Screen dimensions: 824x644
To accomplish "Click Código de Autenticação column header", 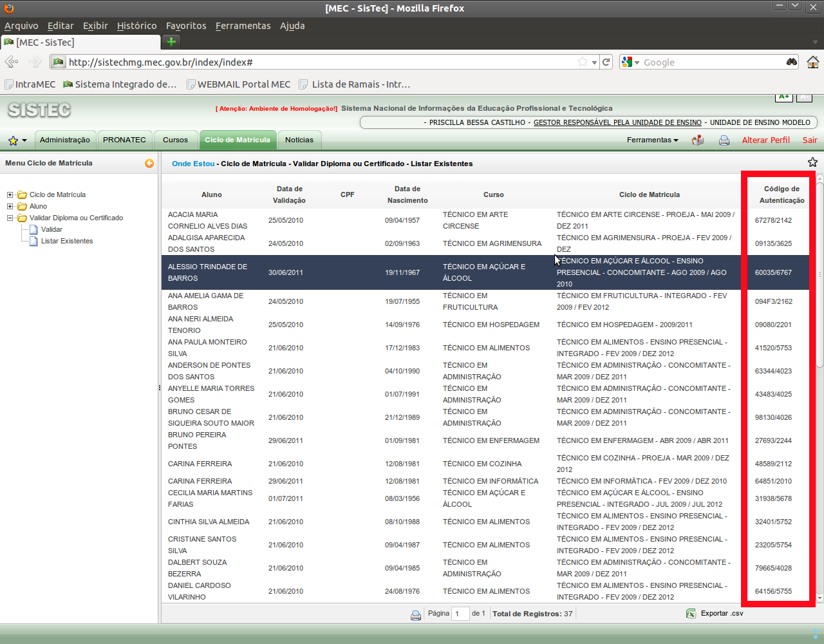I will click(x=782, y=194).
